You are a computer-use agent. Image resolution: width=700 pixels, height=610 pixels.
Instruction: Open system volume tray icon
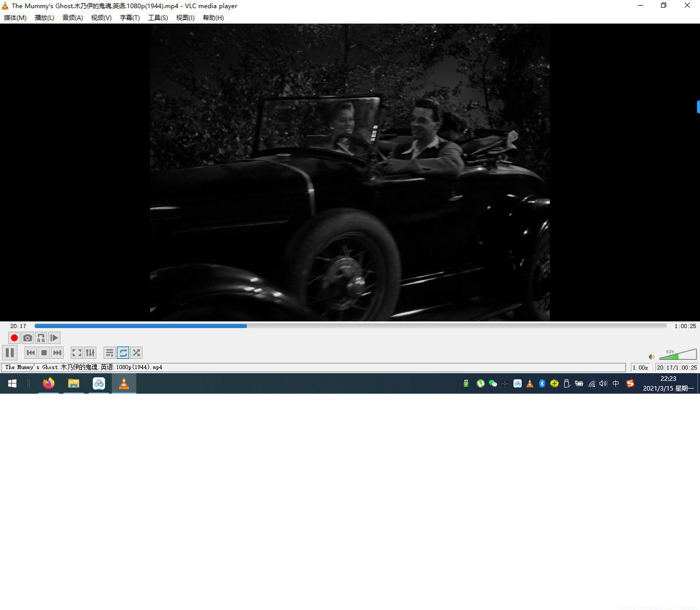click(603, 383)
